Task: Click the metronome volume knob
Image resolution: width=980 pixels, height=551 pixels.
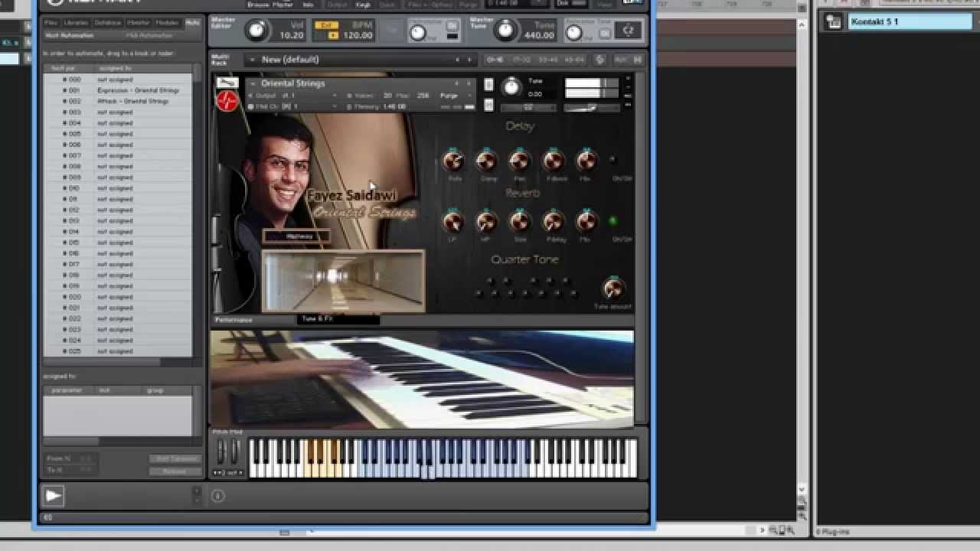Action: [418, 32]
